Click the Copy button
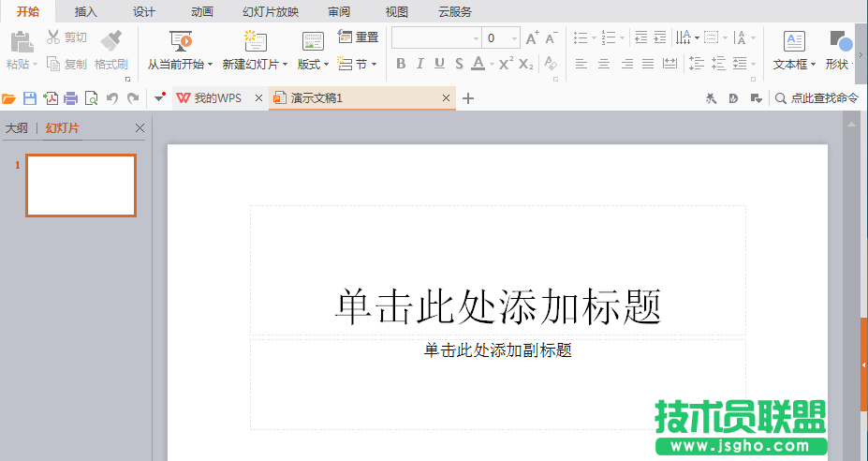Viewport: 868px width, 461px height. (x=66, y=65)
